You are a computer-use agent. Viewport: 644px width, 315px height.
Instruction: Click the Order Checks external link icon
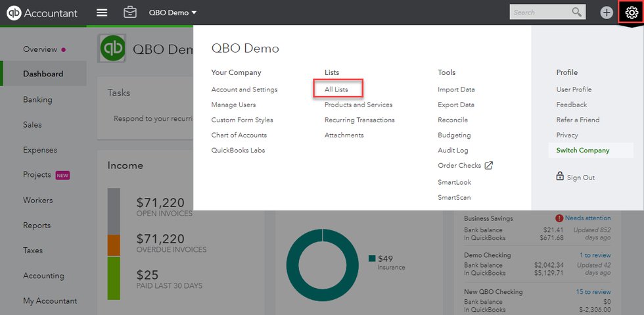click(488, 166)
